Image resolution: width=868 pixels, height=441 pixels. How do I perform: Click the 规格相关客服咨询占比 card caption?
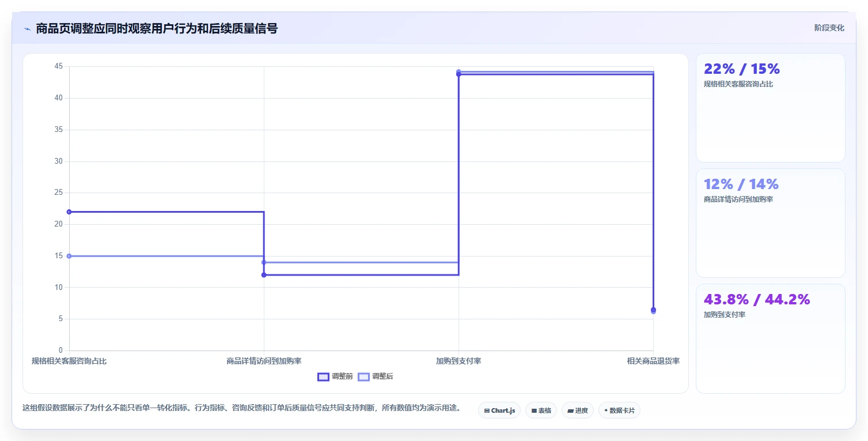tap(738, 84)
